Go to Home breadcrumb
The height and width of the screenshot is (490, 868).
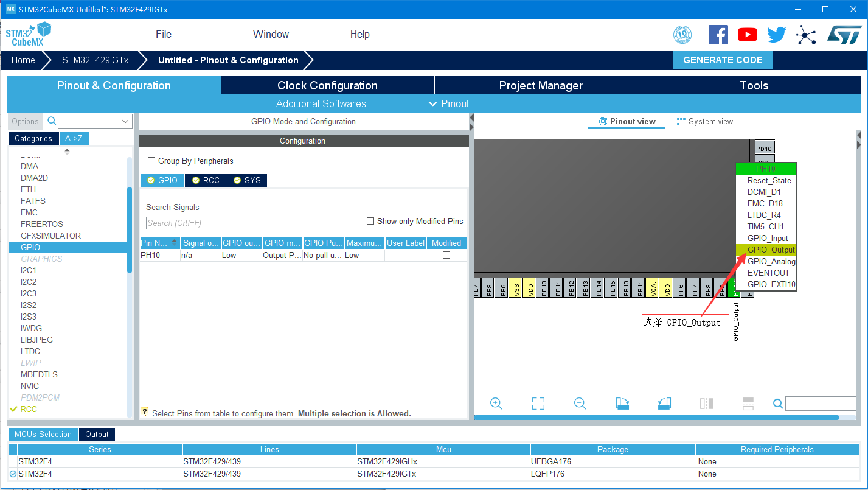coord(23,60)
